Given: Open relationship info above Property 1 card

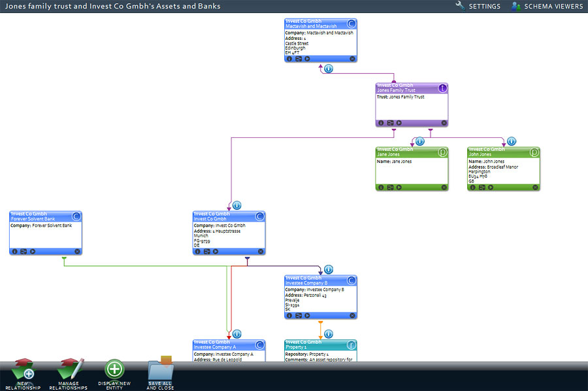Looking at the screenshot, I should pyautogui.click(x=329, y=334).
